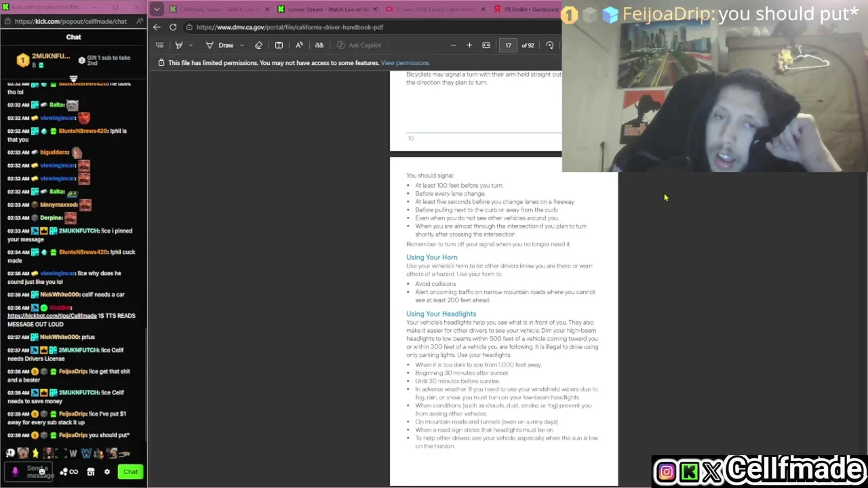The image size is (868, 488).
Task: Click the page number field showing 17
Action: point(508,45)
